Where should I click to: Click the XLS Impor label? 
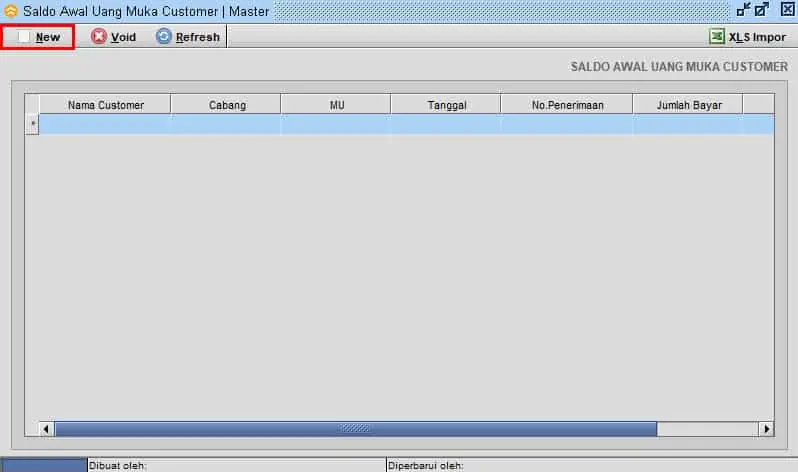tap(757, 37)
